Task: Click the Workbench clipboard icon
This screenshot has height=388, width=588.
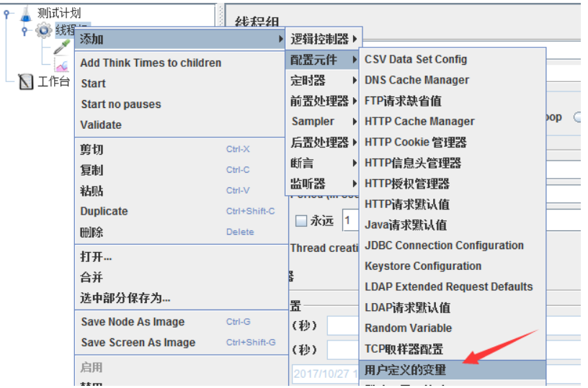Action: pyautogui.click(x=26, y=81)
